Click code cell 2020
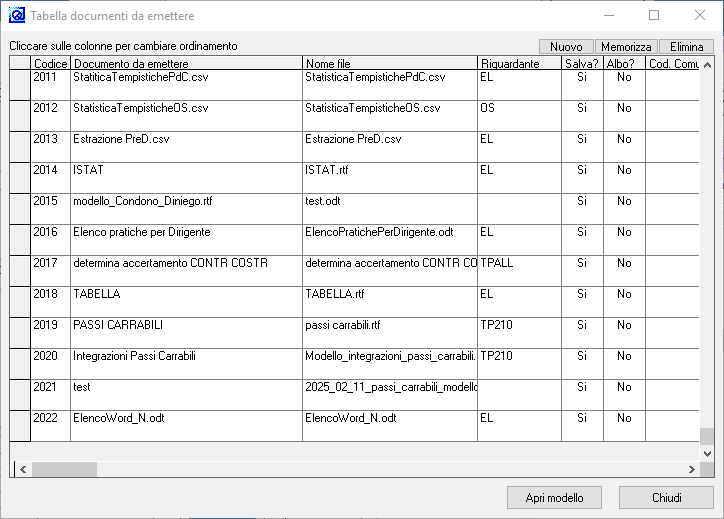 coord(51,364)
